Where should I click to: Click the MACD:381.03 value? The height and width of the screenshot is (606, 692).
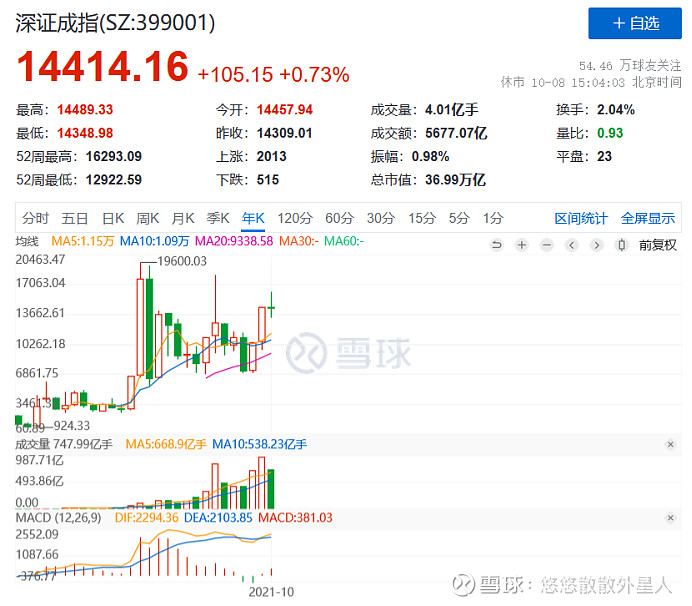tap(295, 518)
